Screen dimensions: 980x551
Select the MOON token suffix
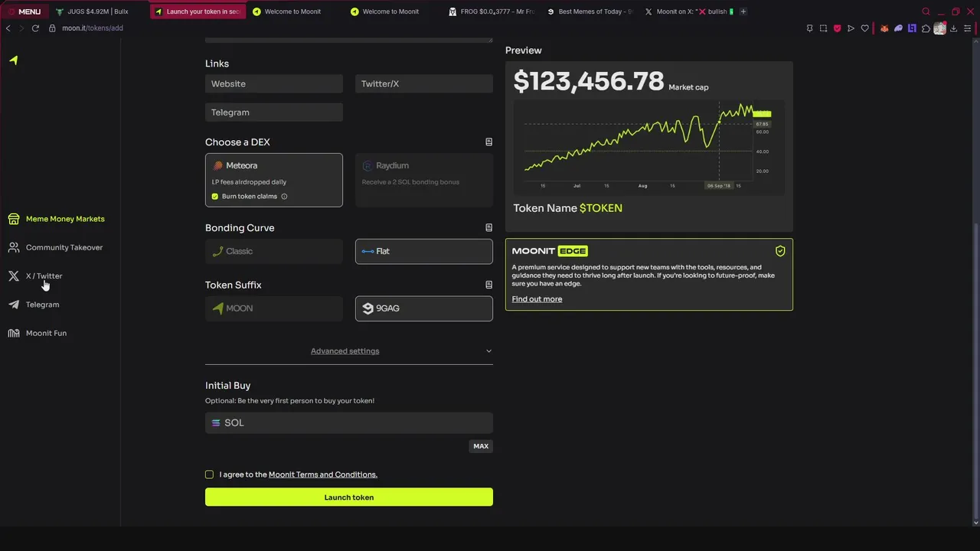(274, 308)
